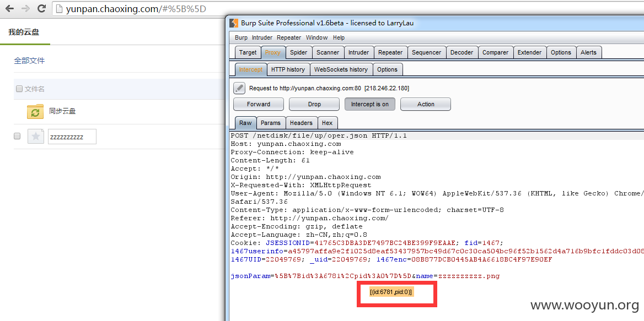Tick the checkbox for zzzzzzzzzz row
Viewport: 644px width, 321px height.
coord(17,136)
